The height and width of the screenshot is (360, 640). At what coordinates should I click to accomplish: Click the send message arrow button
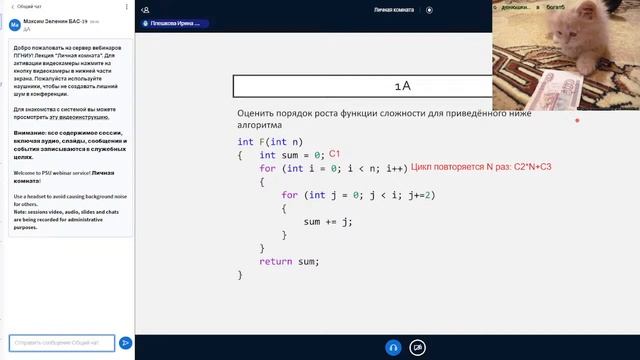pyautogui.click(x=125, y=343)
